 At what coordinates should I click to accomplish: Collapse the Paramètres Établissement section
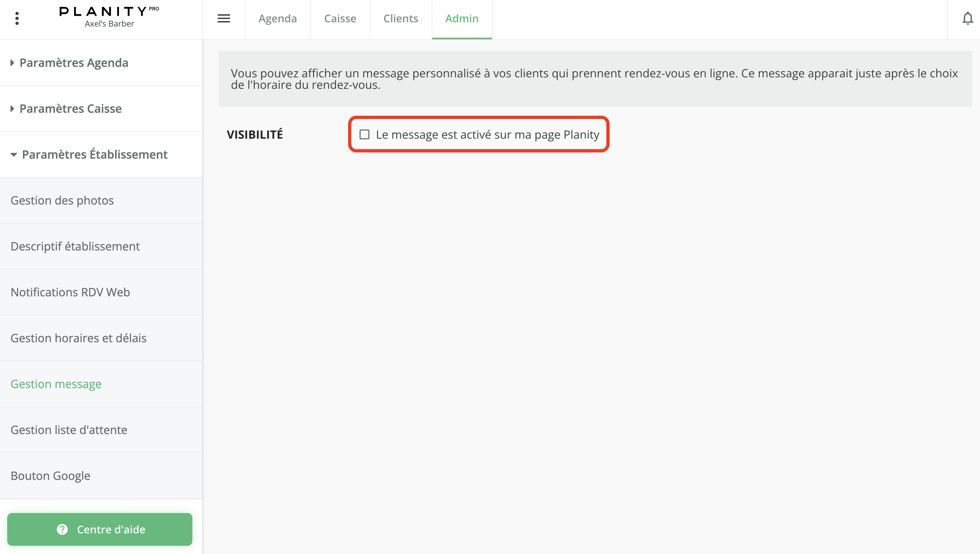pyautogui.click(x=94, y=154)
